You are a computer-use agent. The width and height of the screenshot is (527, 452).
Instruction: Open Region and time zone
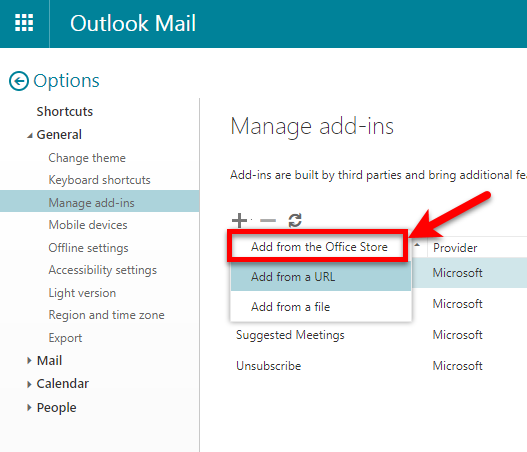[x=107, y=315]
